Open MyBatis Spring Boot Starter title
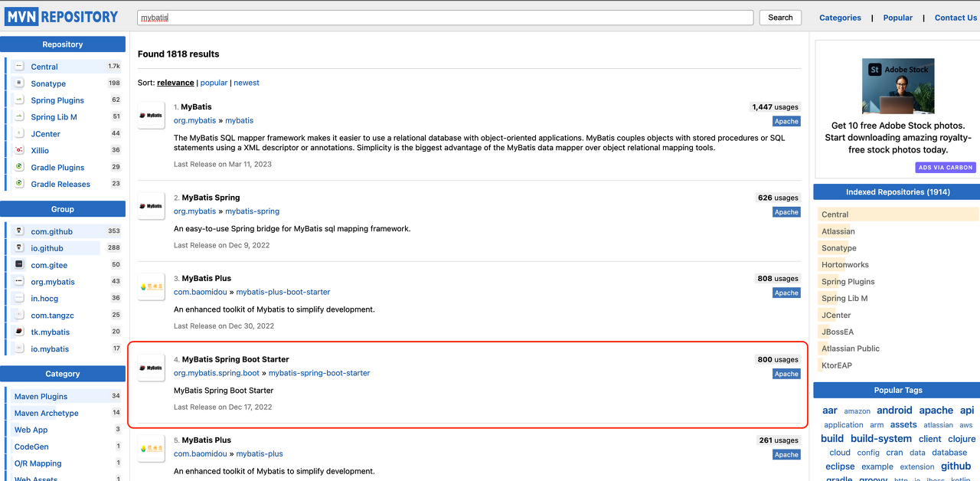The image size is (980, 481). [x=236, y=359]
